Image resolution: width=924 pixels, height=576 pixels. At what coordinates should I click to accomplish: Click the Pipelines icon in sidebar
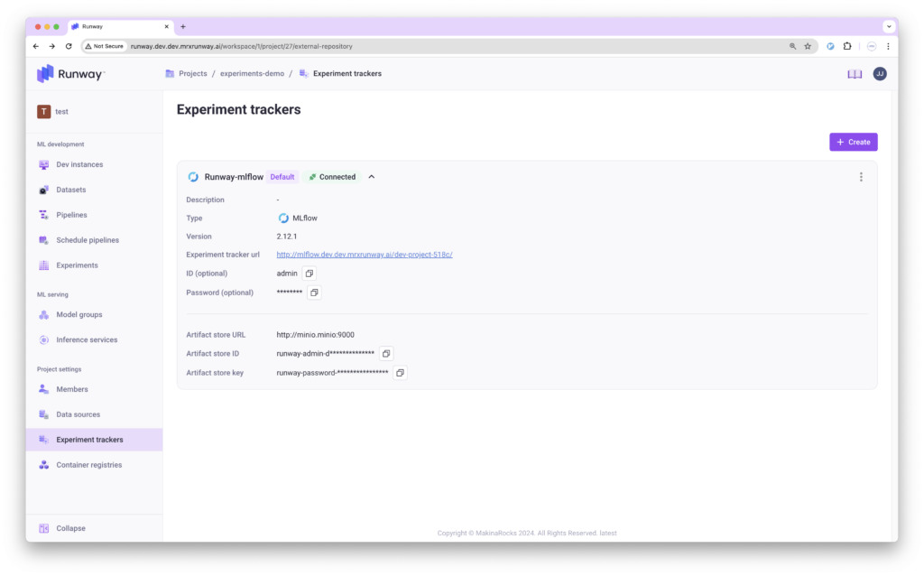(43, 215)
